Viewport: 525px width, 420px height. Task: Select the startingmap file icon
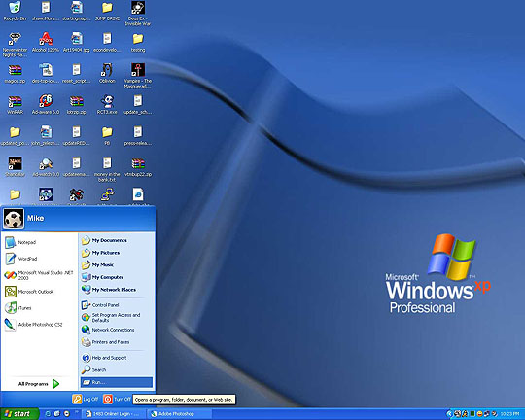(77, 11)
